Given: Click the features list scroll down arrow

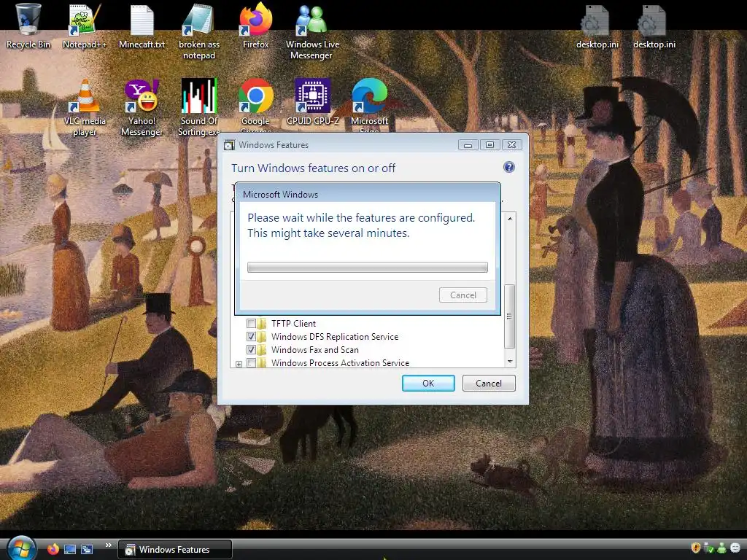Looking at the screenshot, I should [510, 362].
